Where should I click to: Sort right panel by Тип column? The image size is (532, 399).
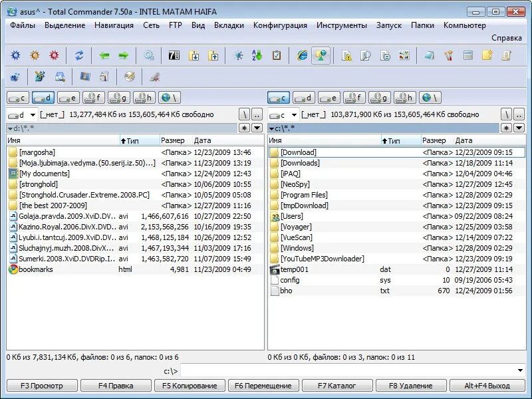(402, 140)
